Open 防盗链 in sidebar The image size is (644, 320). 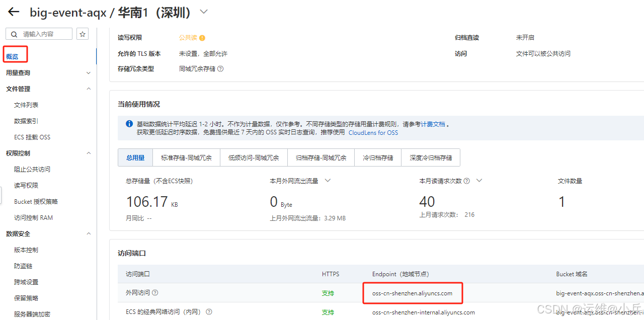[x=23, y=266]
